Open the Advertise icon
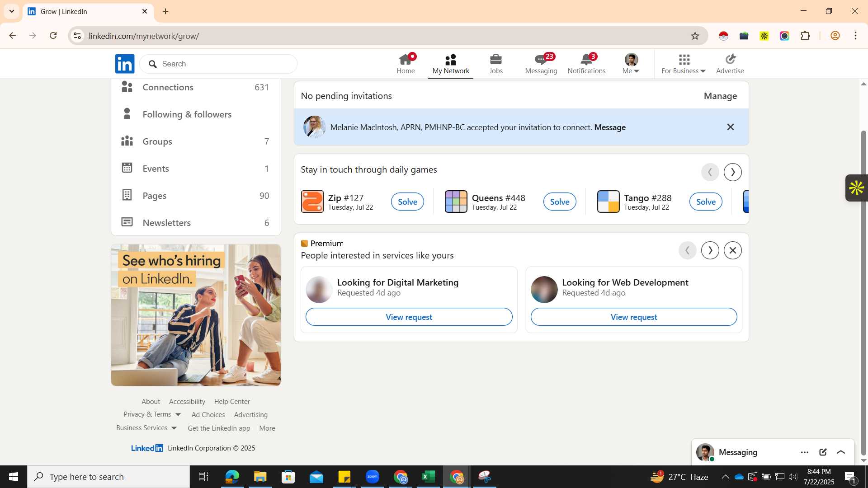 coord(730,60)
